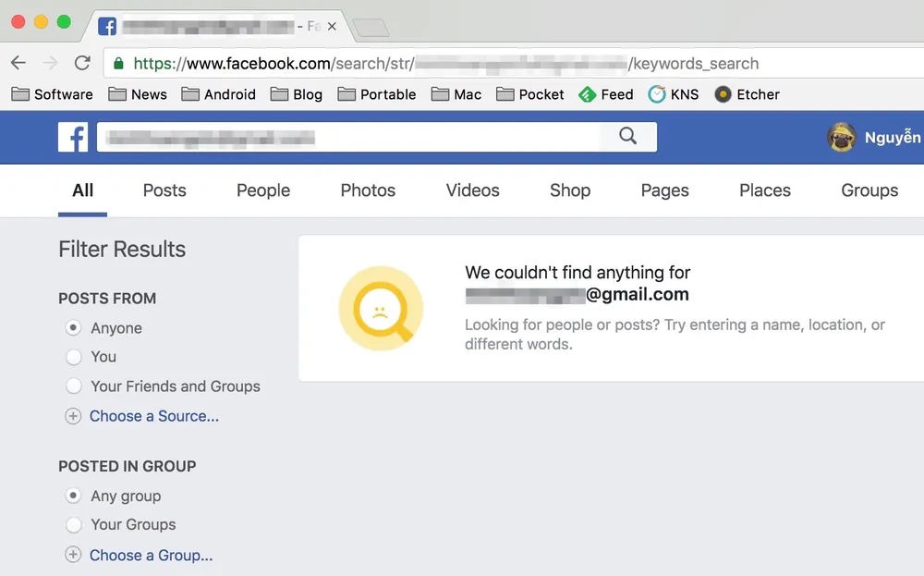Select the "You" posts-from radio option

point(74,357)
